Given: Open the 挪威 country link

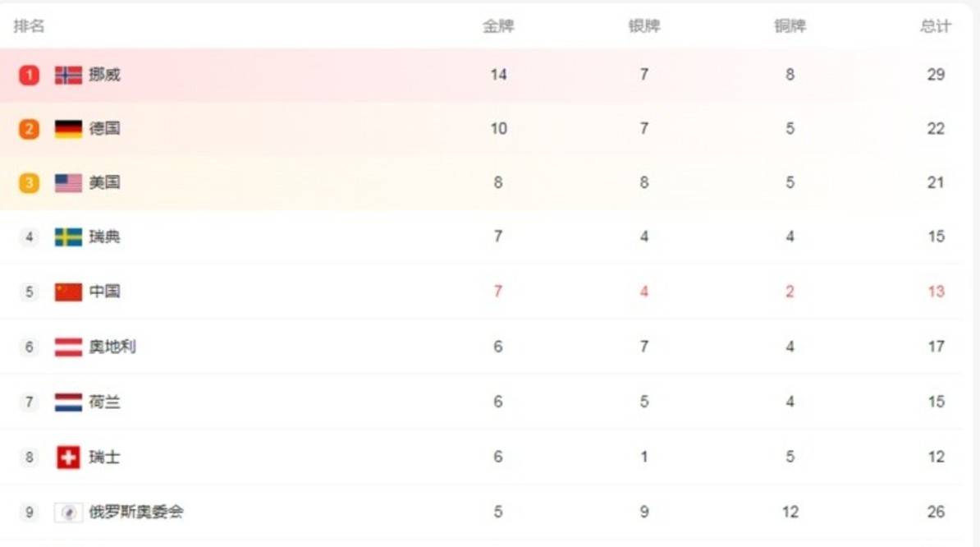Looking at the screenshot, I should pyautogui.click(x=104, y=75).
